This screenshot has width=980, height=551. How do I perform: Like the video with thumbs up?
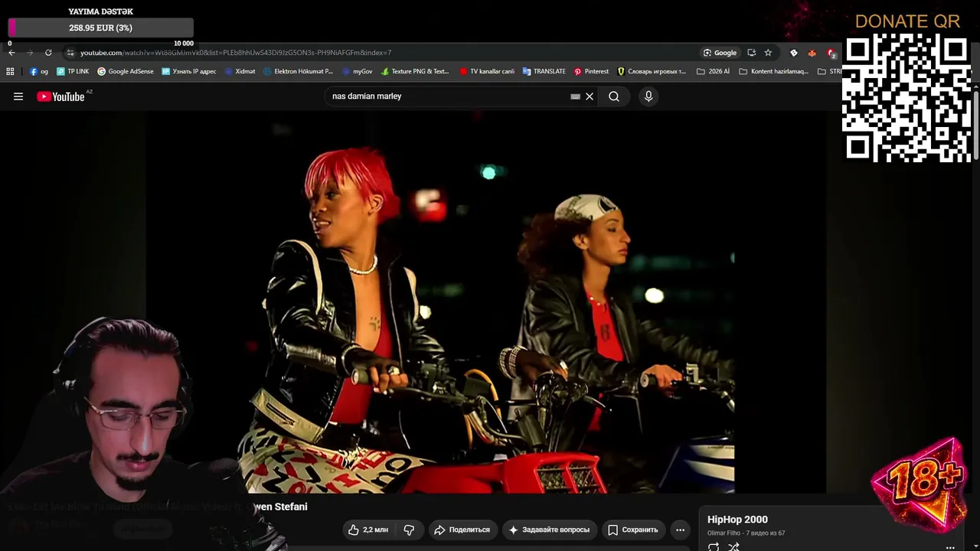click(368, 530)
